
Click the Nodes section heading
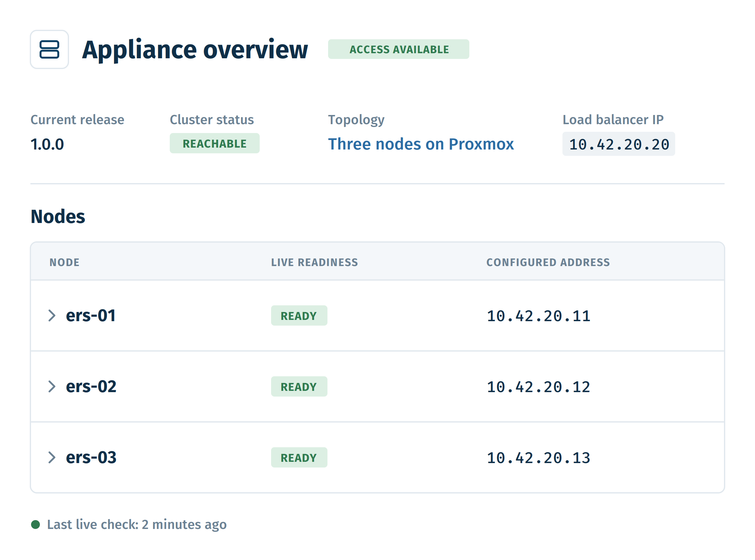[x=58, y=216]
